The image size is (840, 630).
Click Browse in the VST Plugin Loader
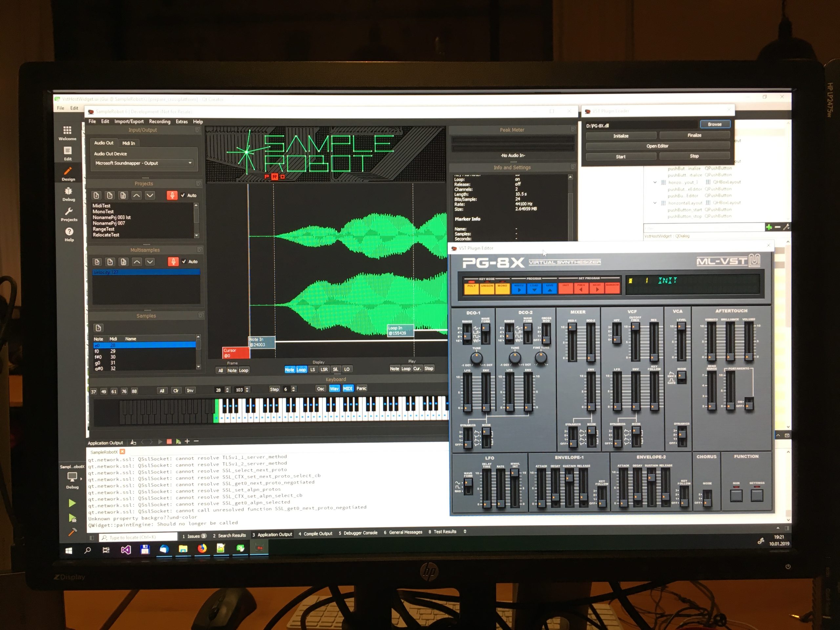(x=714, y=124)
